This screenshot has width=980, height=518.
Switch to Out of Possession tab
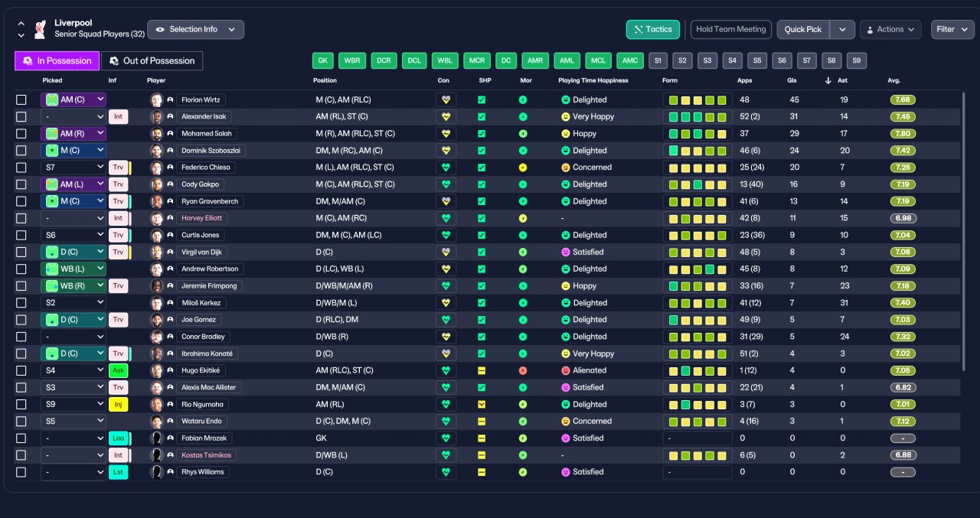[152, 60]
